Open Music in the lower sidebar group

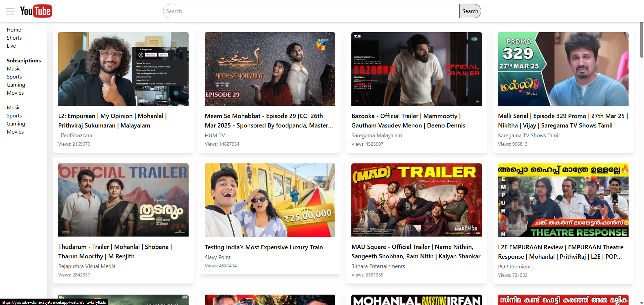[x=14, y=108]
